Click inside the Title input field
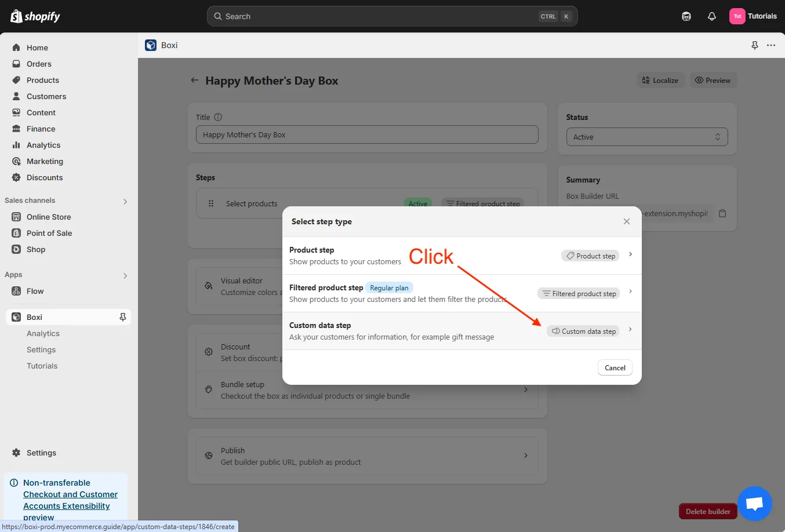Image resolution: width=785 pixels, height=532 pixels. point(367,134)
